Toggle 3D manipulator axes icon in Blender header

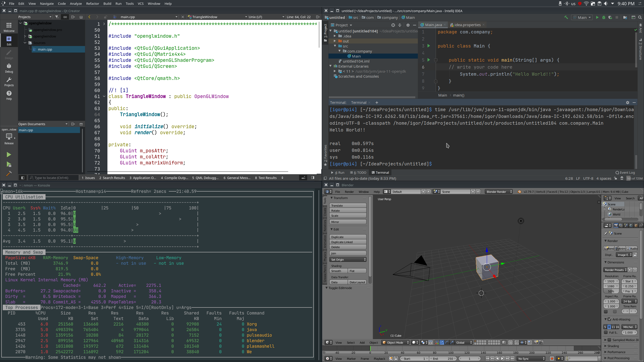[x=437, y=342]
